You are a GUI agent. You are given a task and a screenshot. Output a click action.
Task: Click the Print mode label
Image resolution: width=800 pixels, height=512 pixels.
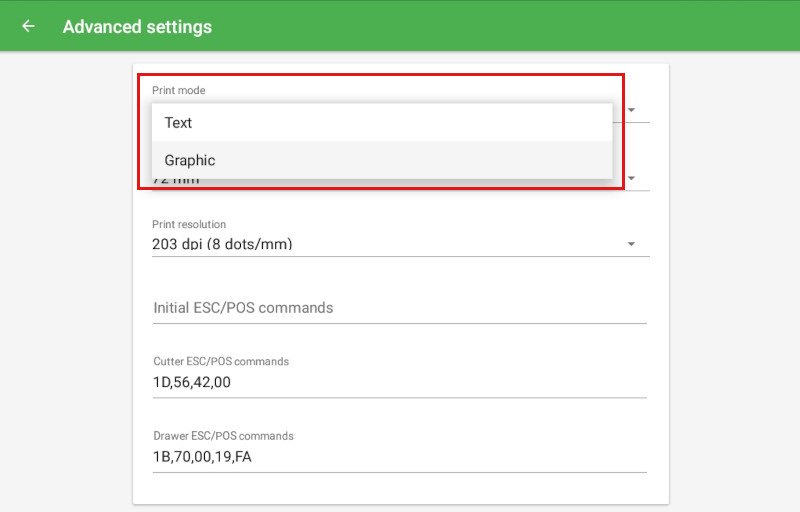click(x=178, y=91)
